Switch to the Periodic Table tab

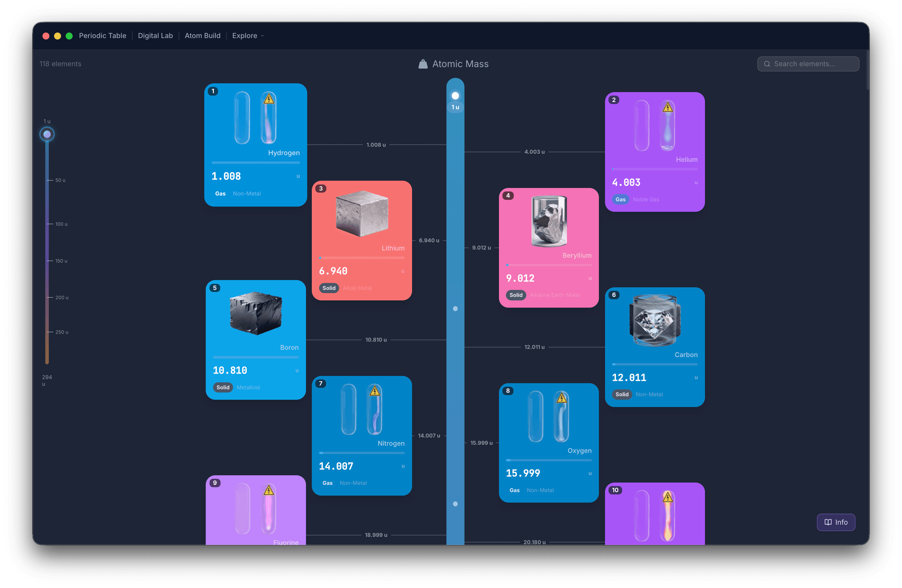102,36
